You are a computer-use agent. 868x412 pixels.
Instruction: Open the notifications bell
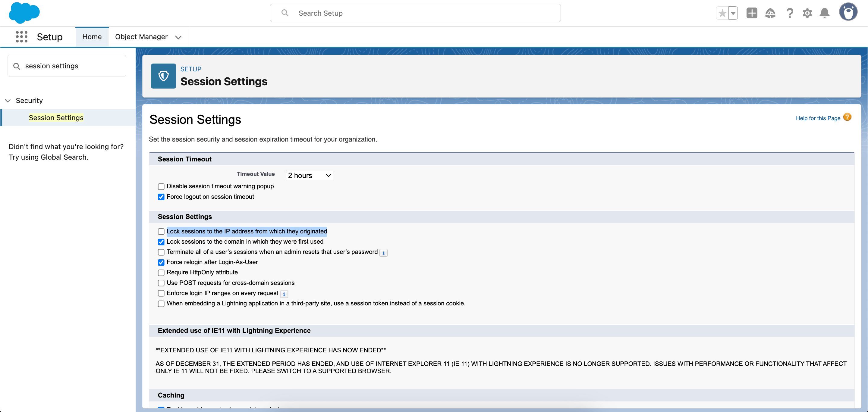point(825,13)
